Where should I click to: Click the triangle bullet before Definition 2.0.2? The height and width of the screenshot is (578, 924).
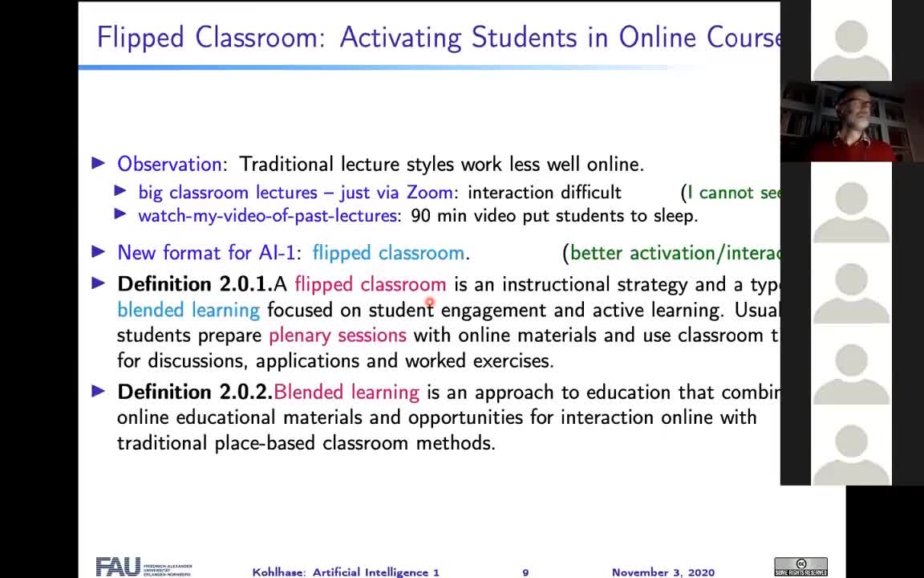coord(99,392)
